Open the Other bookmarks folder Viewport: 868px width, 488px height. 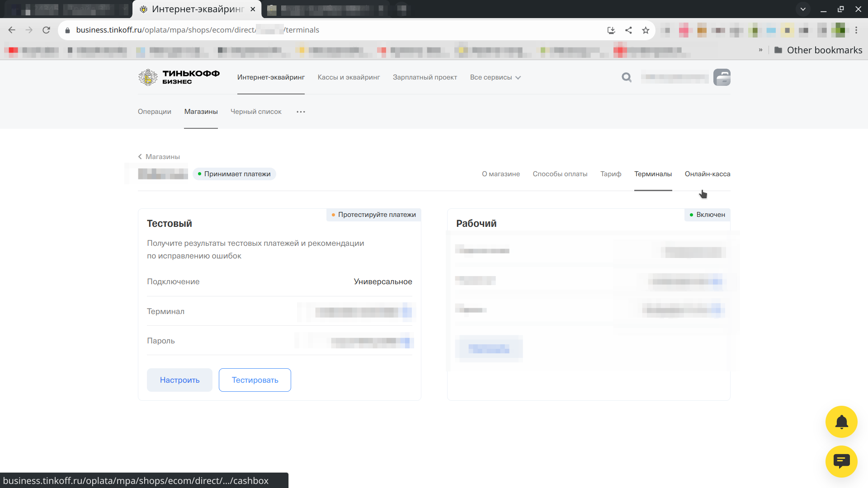coord(818,50)
